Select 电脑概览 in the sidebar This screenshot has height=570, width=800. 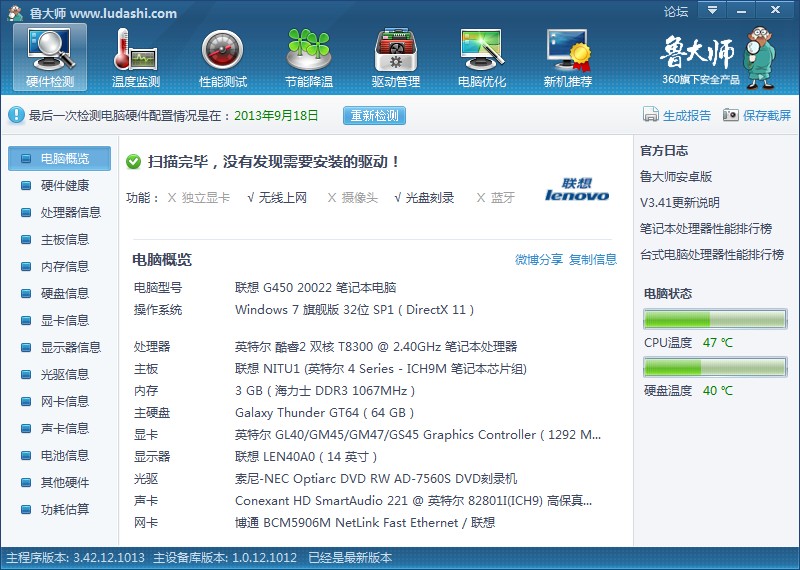59,158
